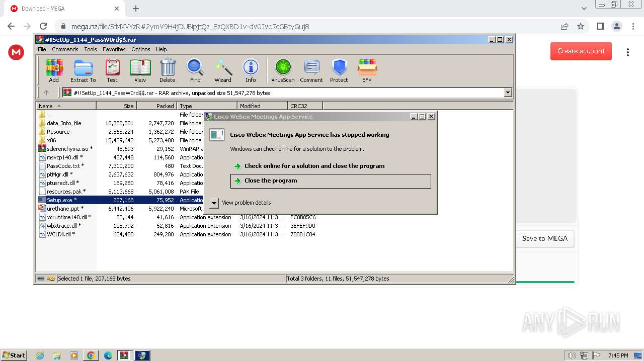Image resolution: width=644 pixels, height=362 pixels.
Task: Show archive Info
Action: [251, 70]
